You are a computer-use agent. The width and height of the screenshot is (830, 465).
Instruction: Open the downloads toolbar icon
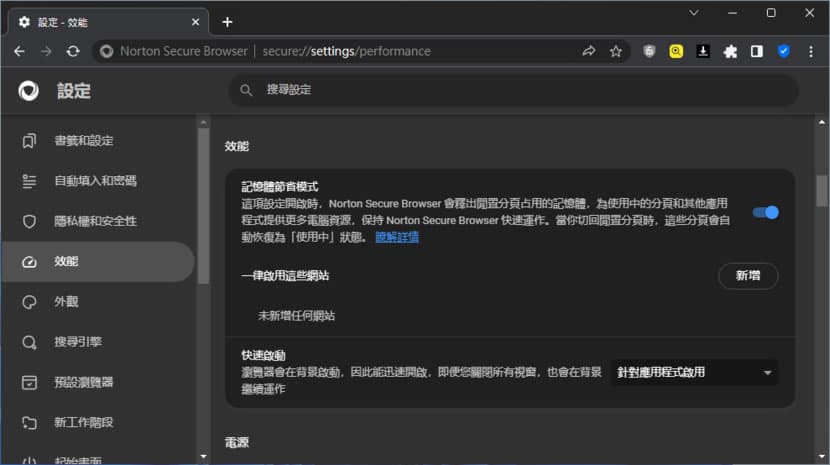pyautogui.click(x=703, y=51)
